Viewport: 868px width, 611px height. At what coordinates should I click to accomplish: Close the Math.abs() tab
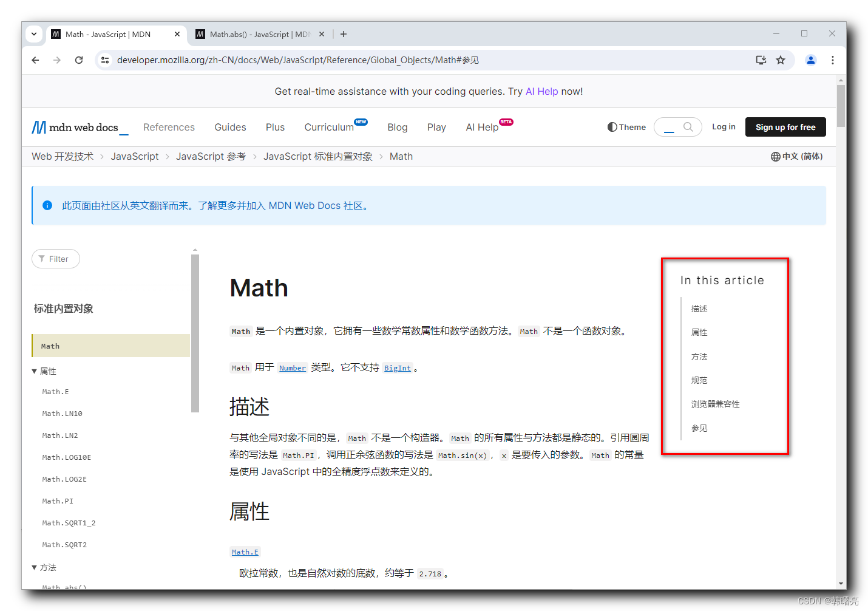tap(322, 35)
